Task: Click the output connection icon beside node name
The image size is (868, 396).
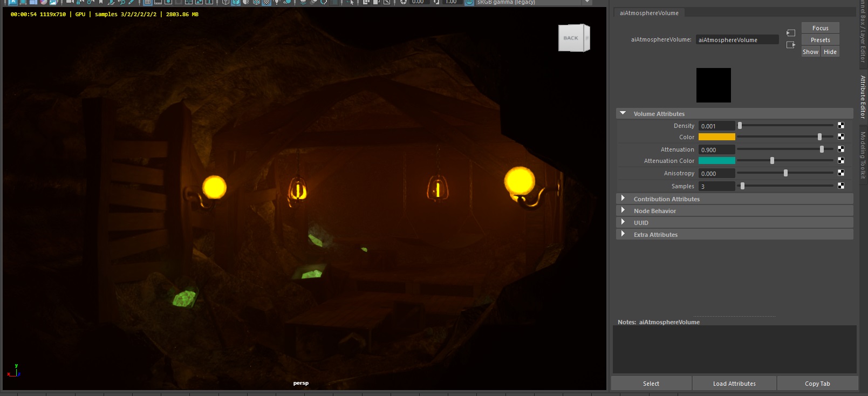Action: (x=791, y=45)
